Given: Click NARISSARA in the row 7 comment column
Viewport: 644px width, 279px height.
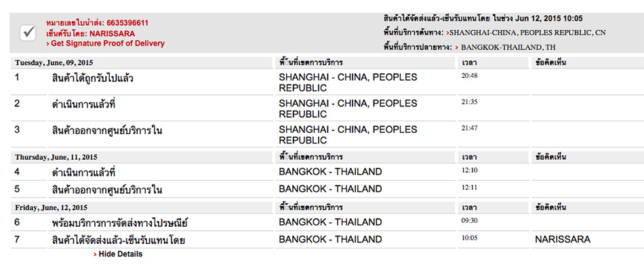Looking at the screenshot, I should tap(563, 240).
